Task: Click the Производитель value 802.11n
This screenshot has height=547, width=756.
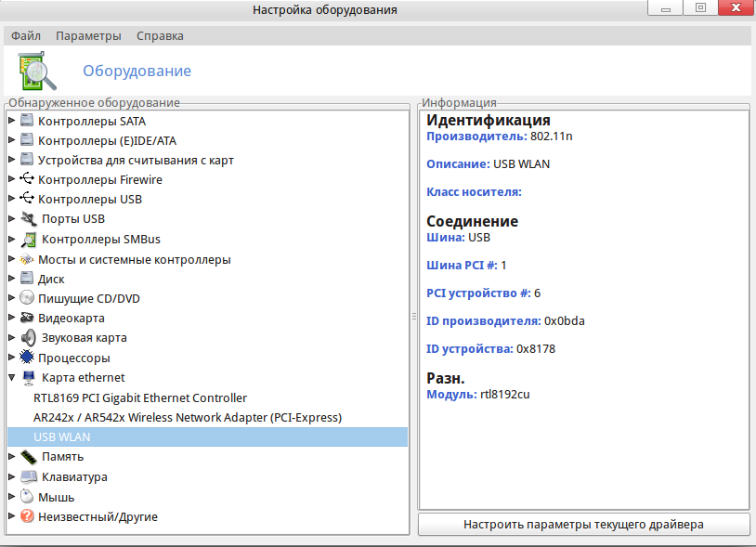Action: (551, 137)
